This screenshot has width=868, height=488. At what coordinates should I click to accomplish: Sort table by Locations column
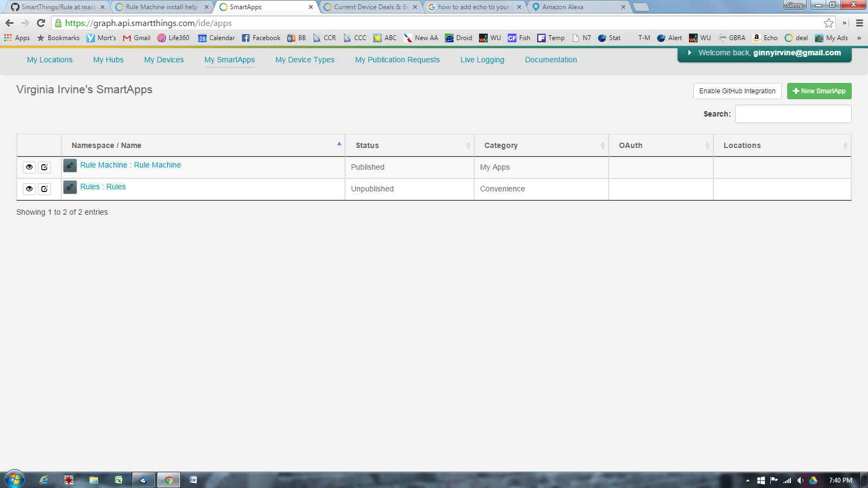pyautogui.click(x=782, y=145)
